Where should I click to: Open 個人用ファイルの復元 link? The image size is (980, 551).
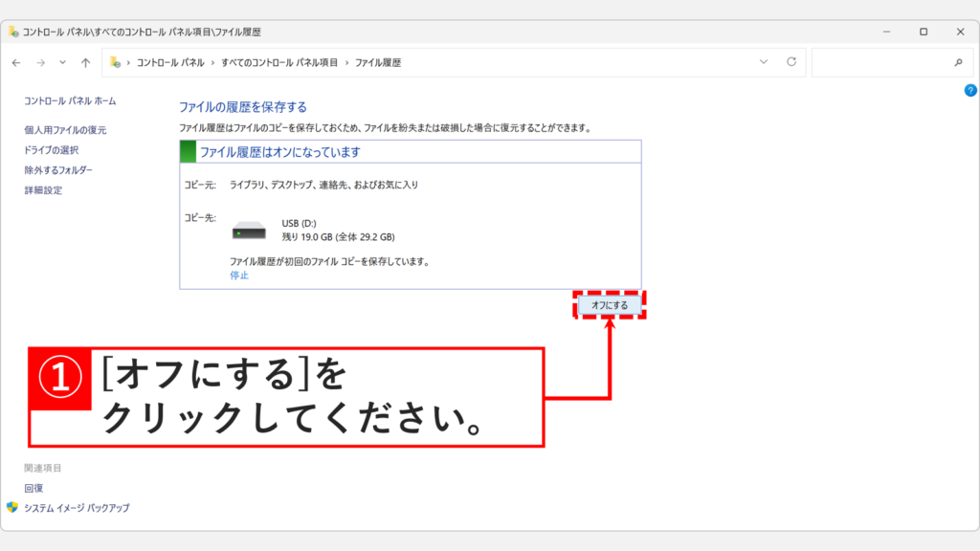click(65, 130)
